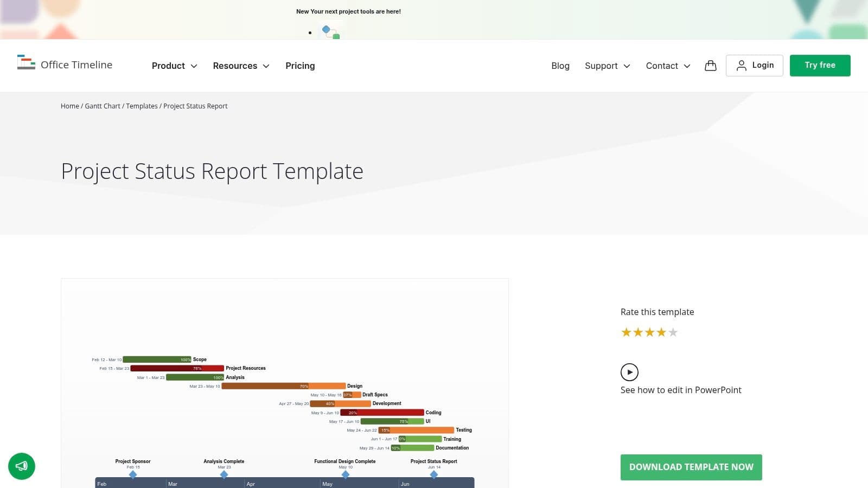Go to Home via breadcrumb
This screenshot has height=488, width=868.
pyautogui.click(x=69, y=106)
